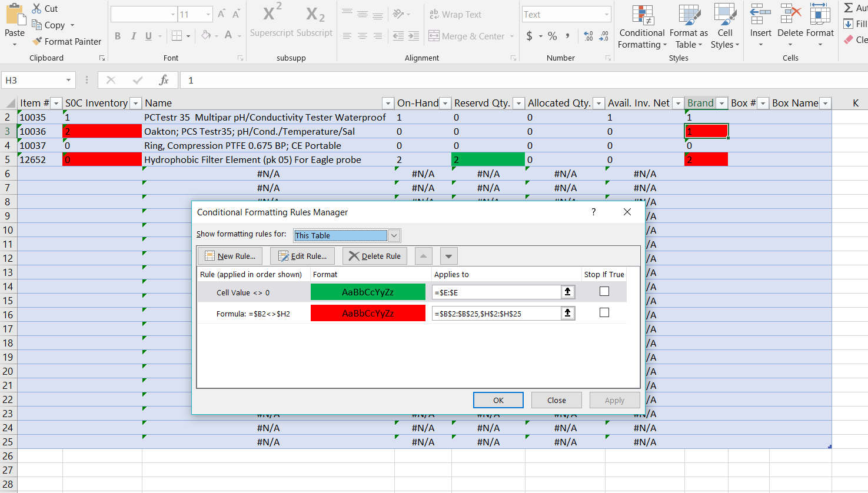The height and width of the screenshot is (493, 868).
Task: Open the Brand column filter dropdown
Action: 721,102
